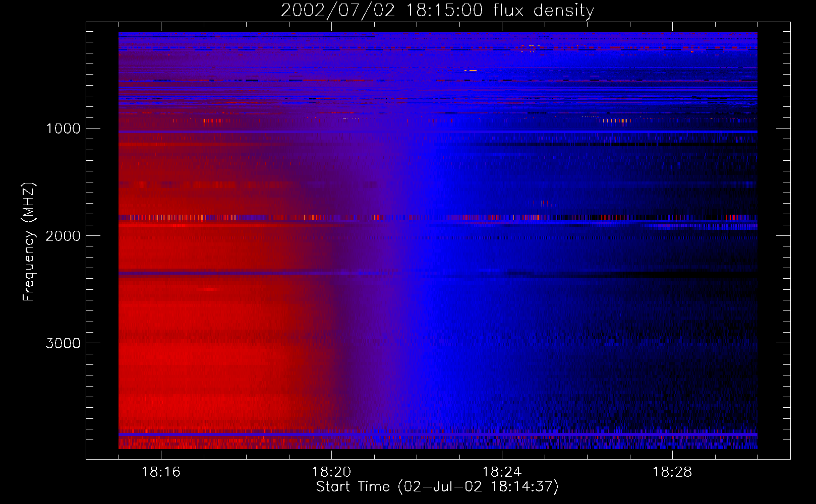Click the 18:16 time tick label
The width and height of the screenshot is (816, 504).
[x=161, y=472]
